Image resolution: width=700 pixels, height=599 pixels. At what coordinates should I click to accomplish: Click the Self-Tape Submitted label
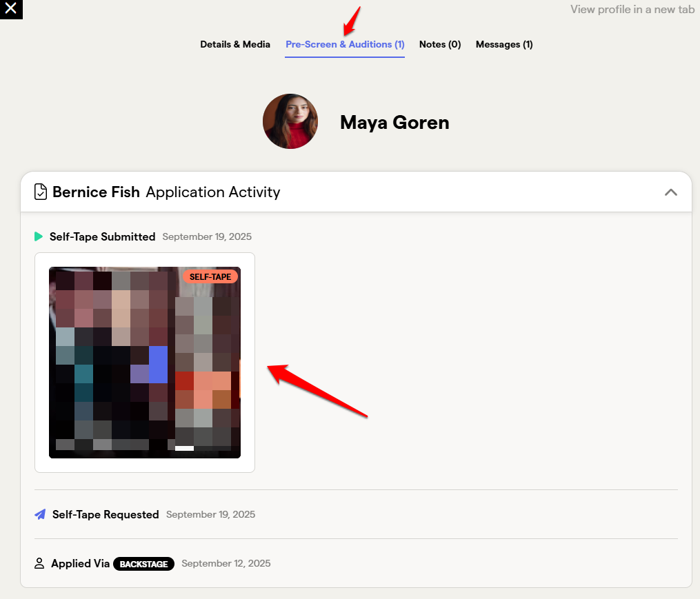(x=102, y=236)
